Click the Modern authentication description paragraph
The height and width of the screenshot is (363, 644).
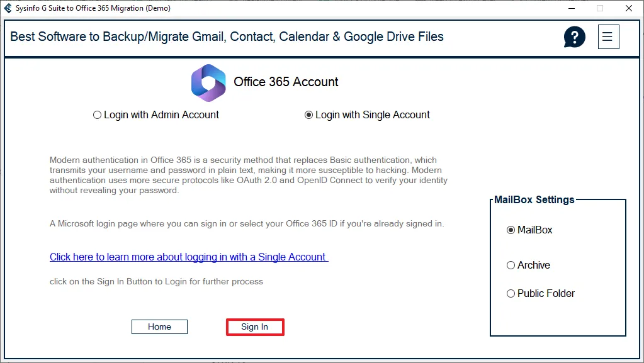click(x=249, y=176)
